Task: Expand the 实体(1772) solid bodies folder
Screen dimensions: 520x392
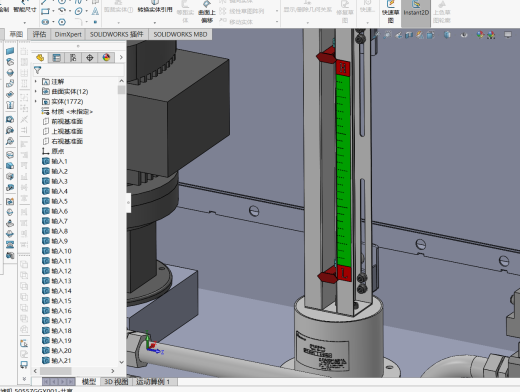Action: pos(36,101)
